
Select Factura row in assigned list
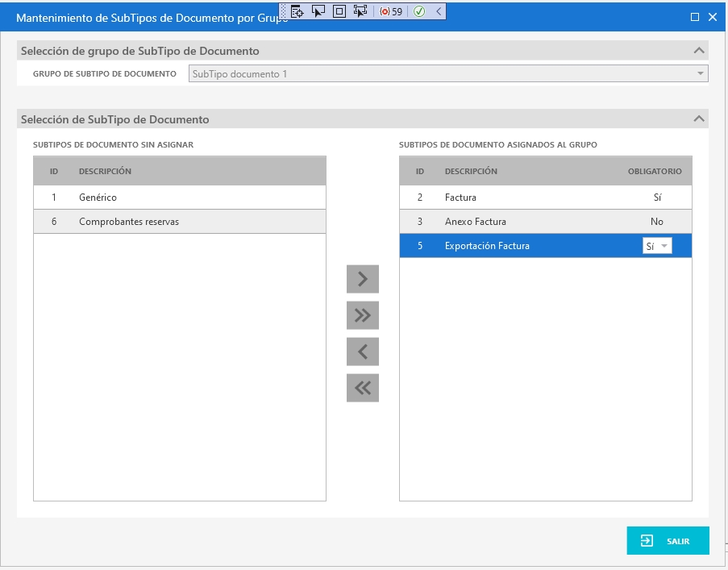(x=546, y=198)
